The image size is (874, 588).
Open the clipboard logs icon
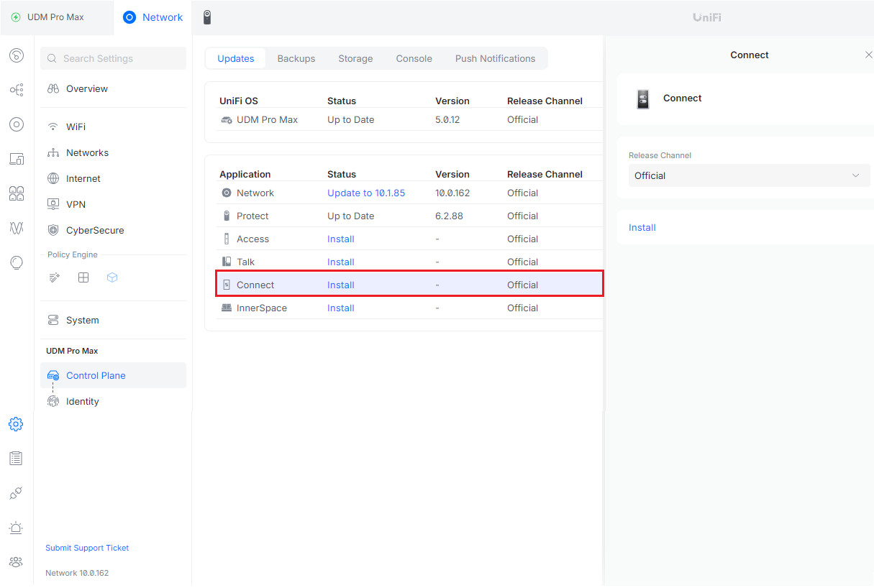coord(16,458)
